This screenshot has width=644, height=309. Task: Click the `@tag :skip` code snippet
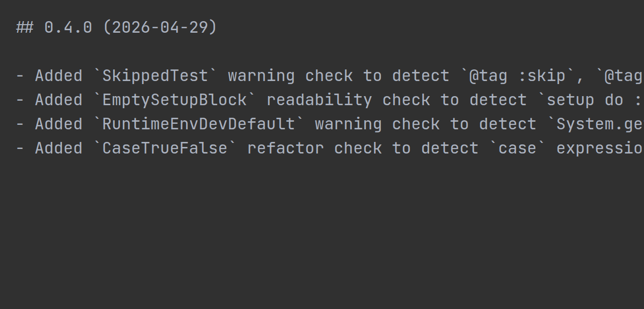[x=517, y=76]
